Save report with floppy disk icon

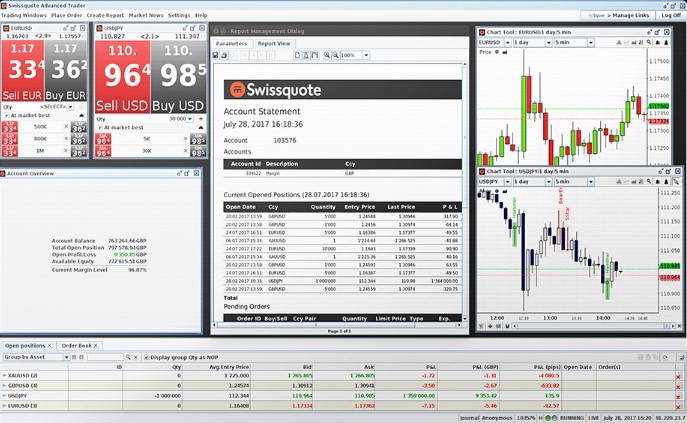[x=215, y=55]
